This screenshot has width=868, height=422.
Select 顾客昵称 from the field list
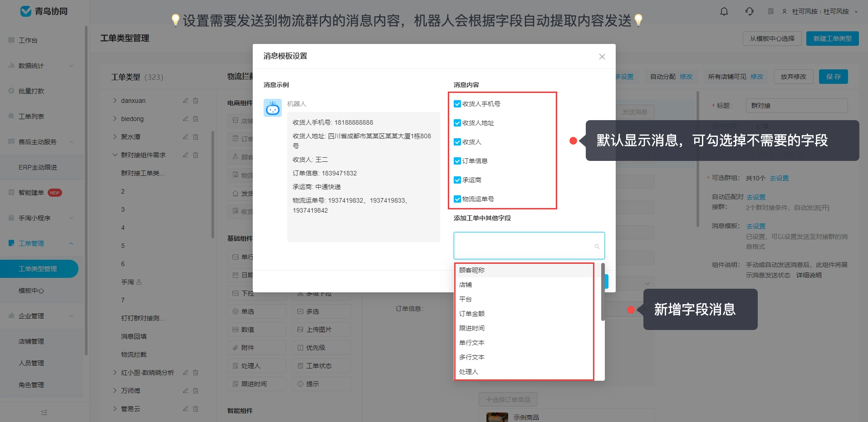[x=524, y=270]
